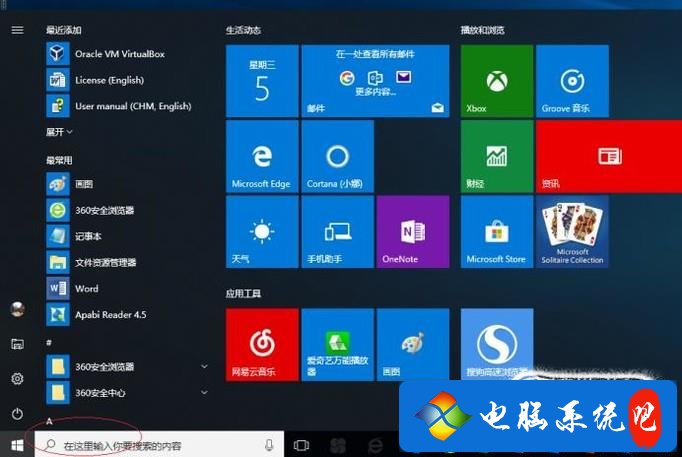The height and width of the screenshot is (457, 682).
Task: Open the calendar tile showing 星期三 5
Action: [262, 81]
